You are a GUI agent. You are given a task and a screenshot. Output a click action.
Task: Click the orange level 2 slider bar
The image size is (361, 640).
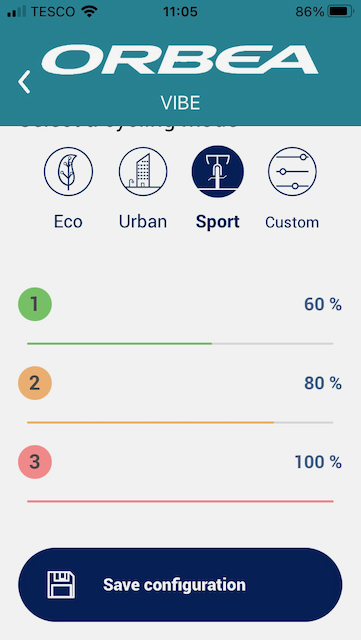pyautogui.click(x=180, y=422)
